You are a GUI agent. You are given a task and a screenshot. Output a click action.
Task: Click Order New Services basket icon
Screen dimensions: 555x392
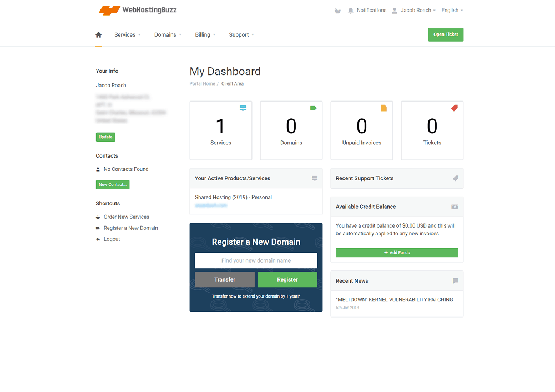coord(98,217)
